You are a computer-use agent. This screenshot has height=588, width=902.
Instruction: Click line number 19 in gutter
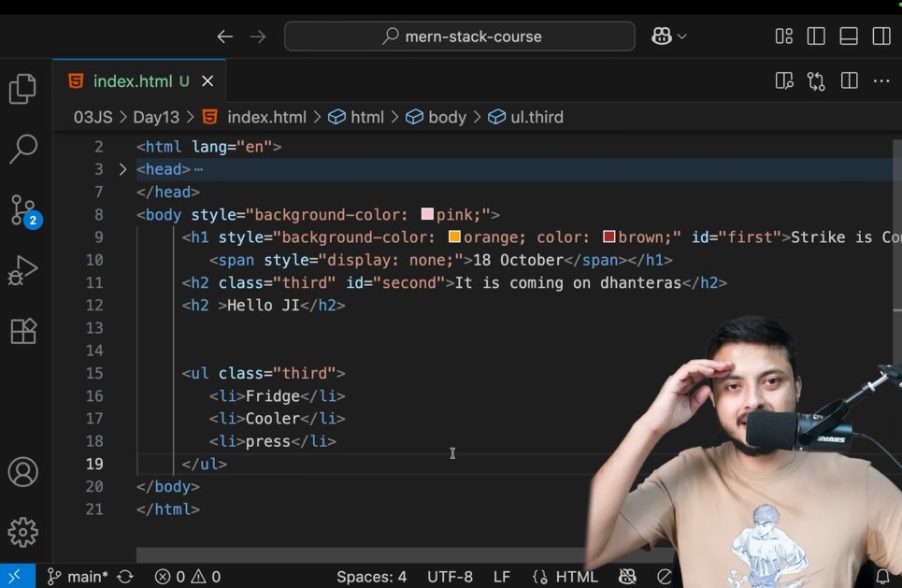pos(95,464)
